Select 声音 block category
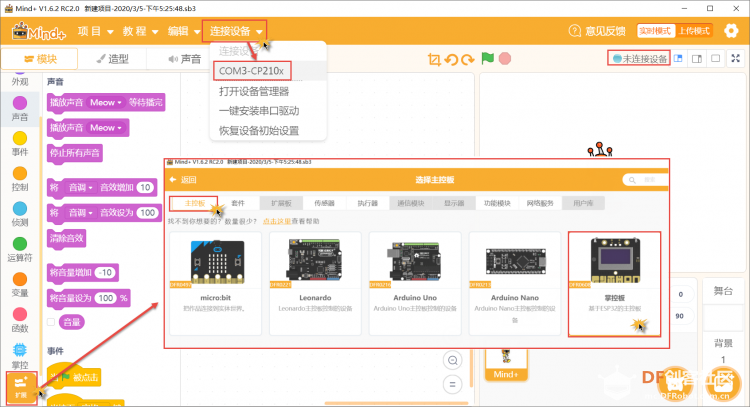Screen dimensions: 750x407 click(x=20, y=108)
